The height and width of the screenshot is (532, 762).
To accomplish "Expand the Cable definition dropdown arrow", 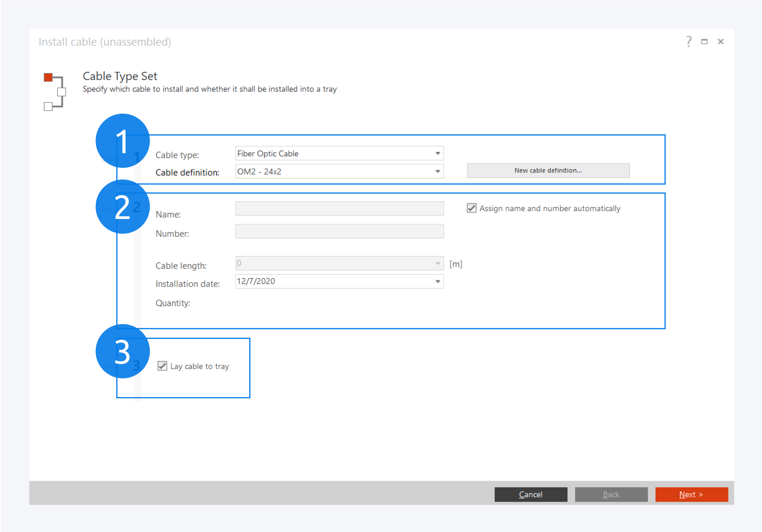I will click(x=438, y=172).
